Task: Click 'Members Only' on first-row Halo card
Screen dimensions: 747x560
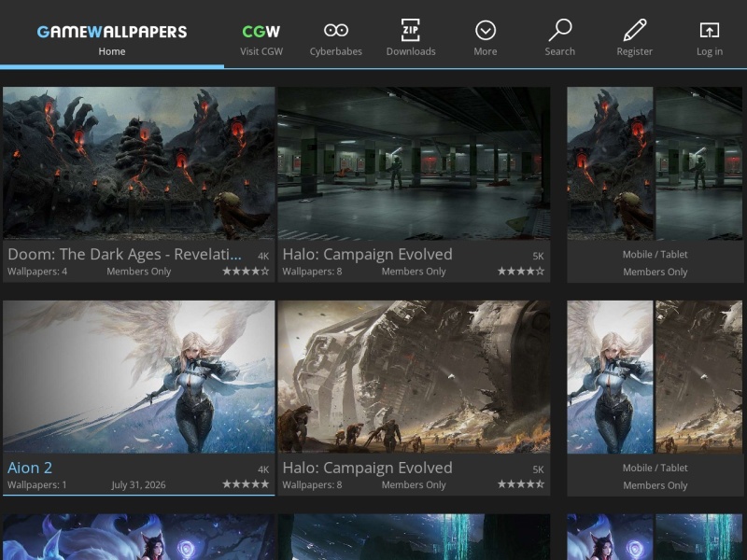Action: 414,272
